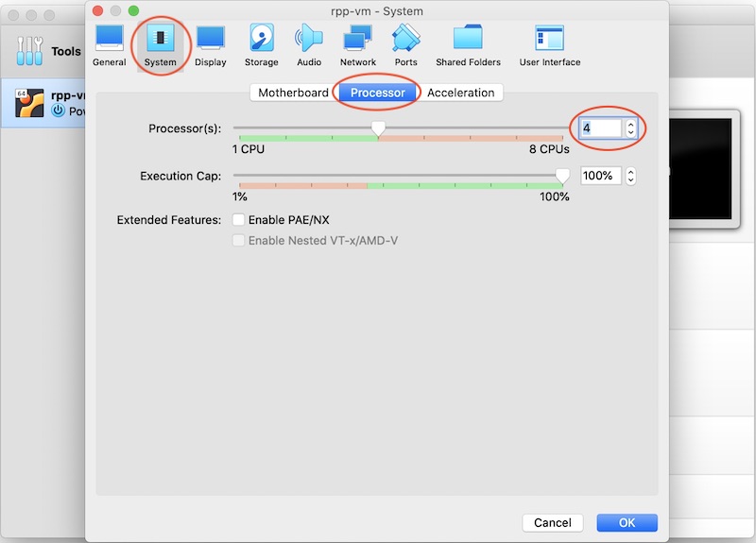Click the Processor(s) slider handle

(x=379, y=128)
